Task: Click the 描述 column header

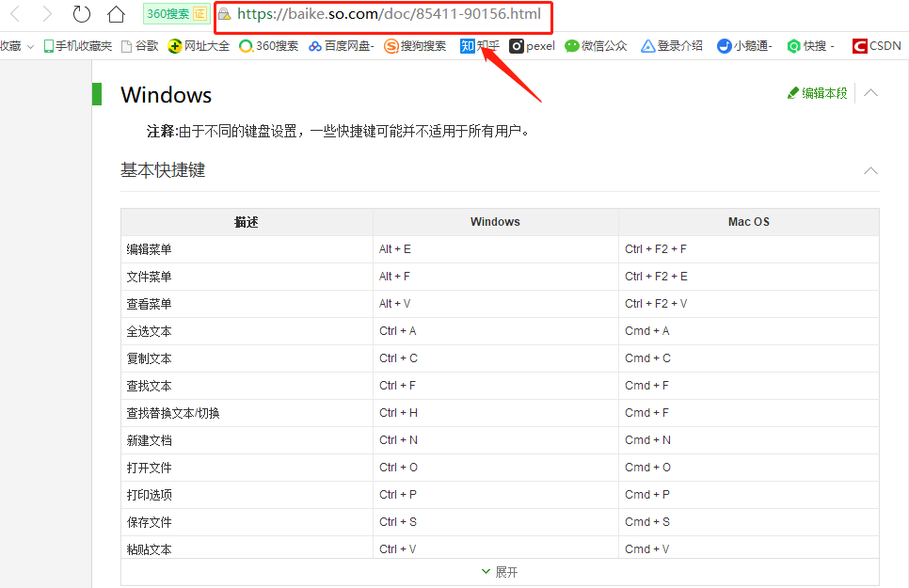Action: (x=247, y=222)
